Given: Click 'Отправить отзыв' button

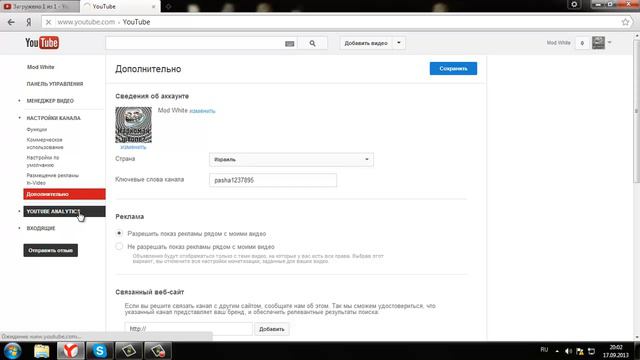Looking at the screenshot, I should [x=51, y=250].
